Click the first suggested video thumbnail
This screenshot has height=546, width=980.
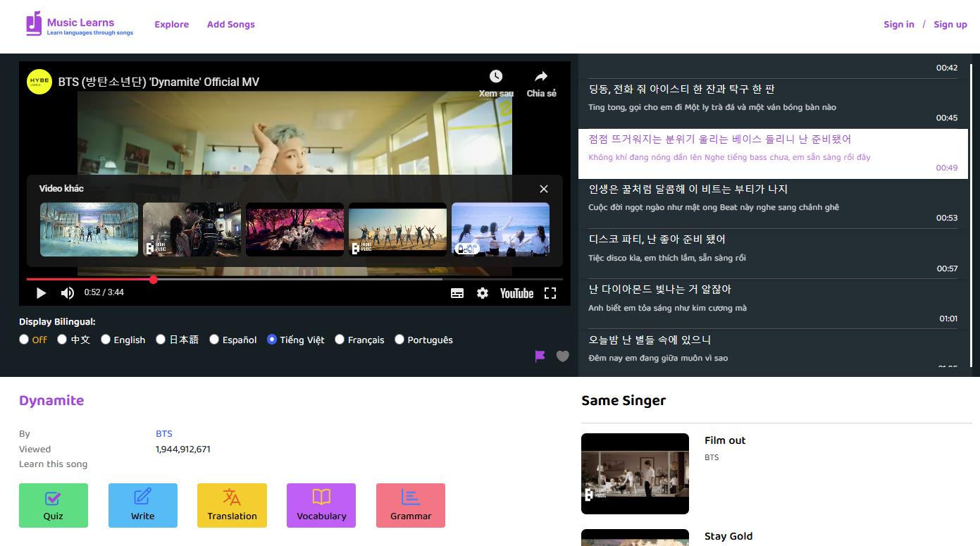coord(89,230)
